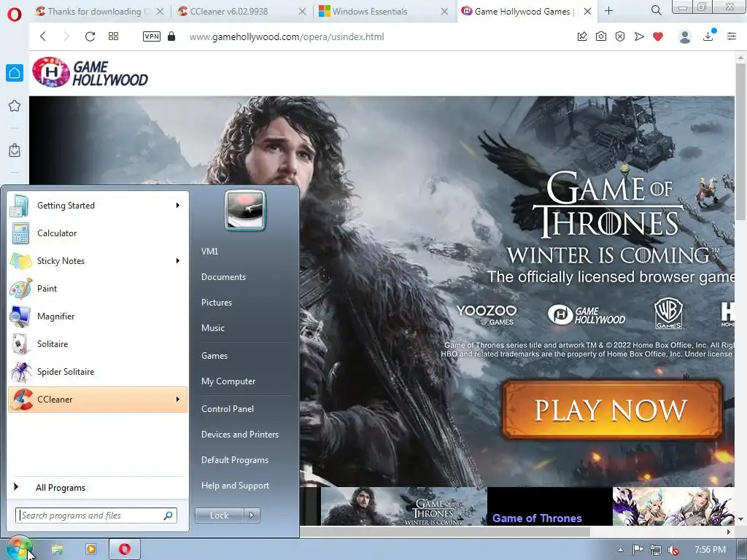
Task: Open the Speed Dial grid icon
Action: point(113,36)
